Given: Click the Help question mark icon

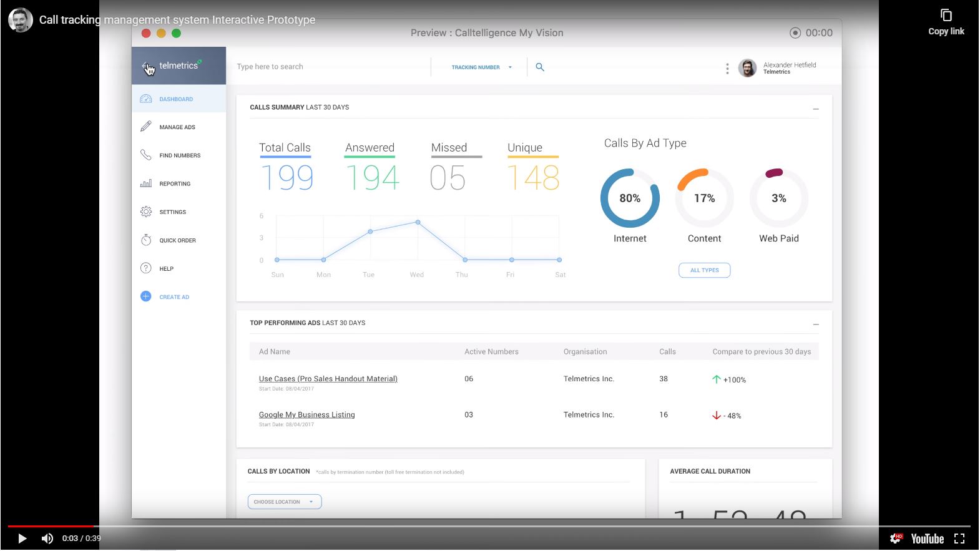Looking at the screenshot, I should pos(145,268).
